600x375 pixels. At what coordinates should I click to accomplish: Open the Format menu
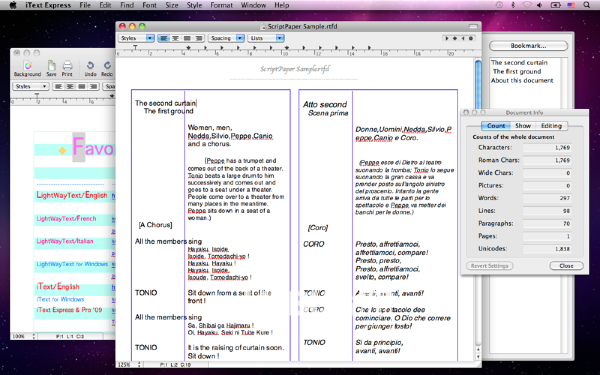221,5
